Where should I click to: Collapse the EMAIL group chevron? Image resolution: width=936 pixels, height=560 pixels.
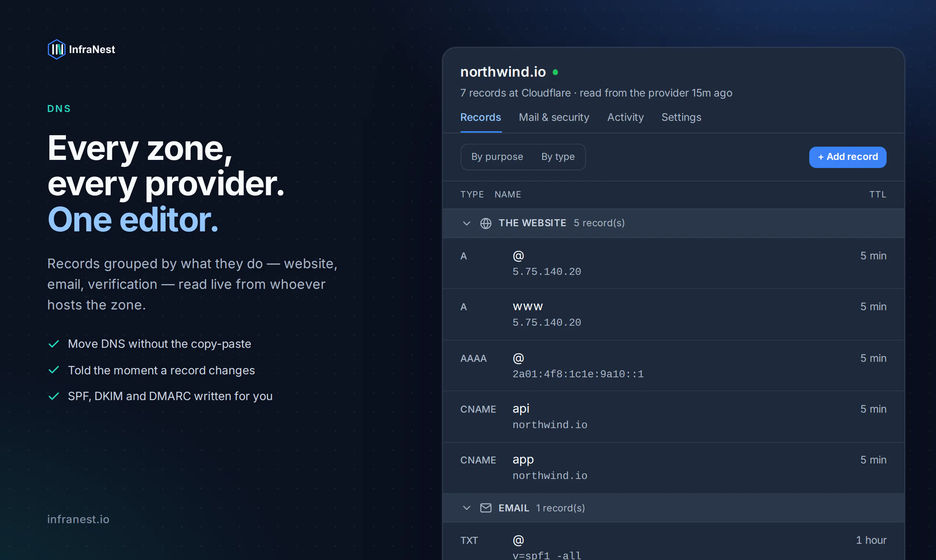pos(467,508)
